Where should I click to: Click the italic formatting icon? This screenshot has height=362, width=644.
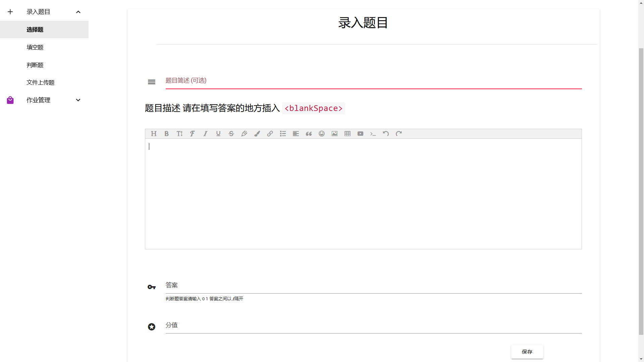coord(205,134)
